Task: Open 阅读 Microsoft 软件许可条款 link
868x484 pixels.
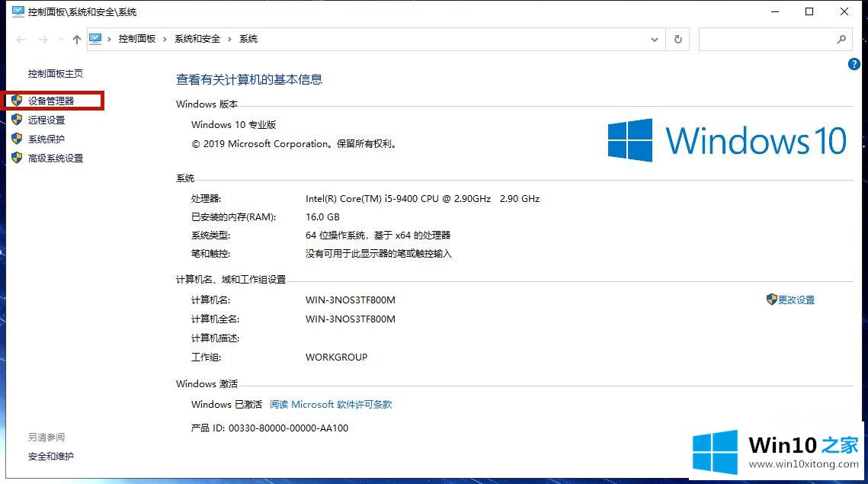Action: pos(331,405)
